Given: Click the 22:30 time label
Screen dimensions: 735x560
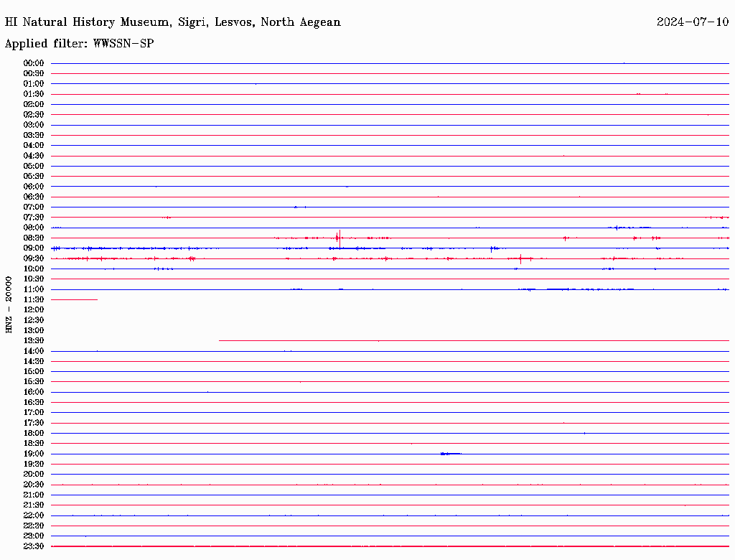Looking at the screenshot, I should pyautogui.click(x=34, y=526).
